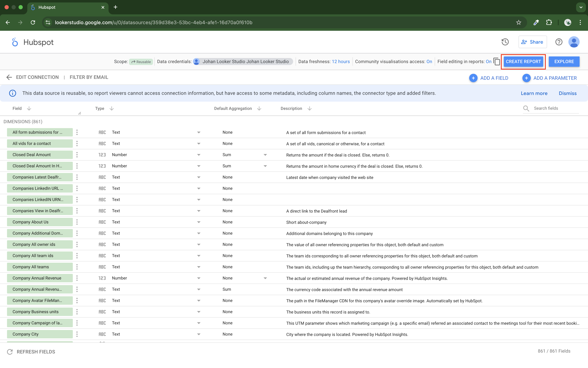Dismiss the reusable data source banner

coord(568,93)
